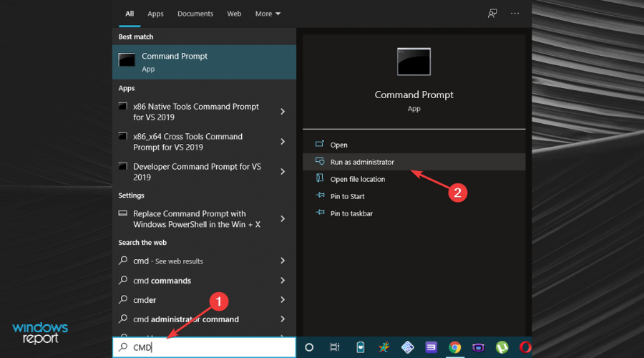This screenshot has height=358, width=644.
Task: Click inside the CMD search input field
Action: [204, 347]
